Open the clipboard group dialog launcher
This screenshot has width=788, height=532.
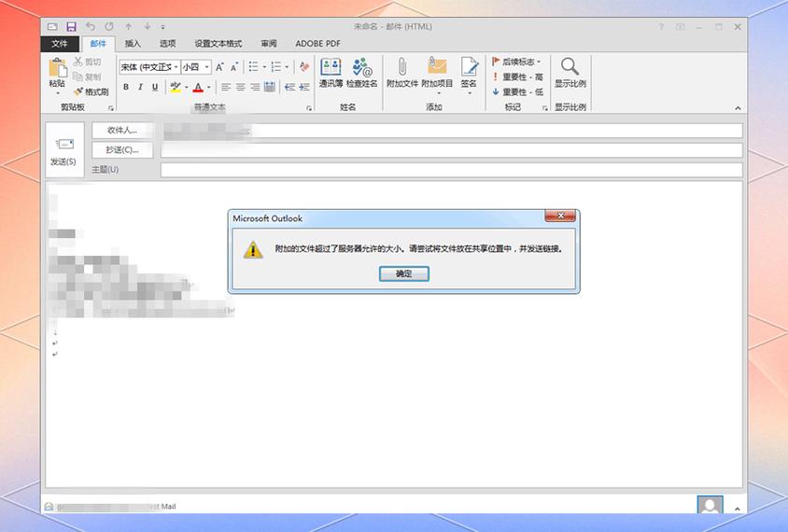(111, 108)
